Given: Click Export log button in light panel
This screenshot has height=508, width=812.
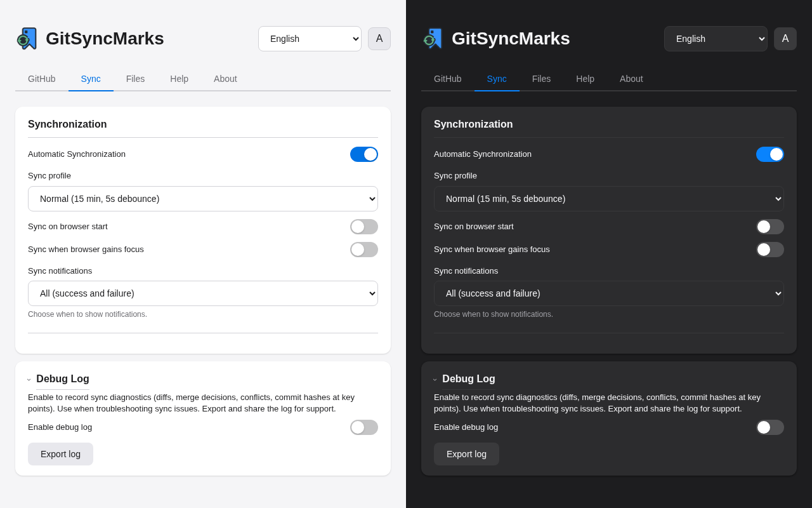Looking at the screenshot, I should pyautogui.click(x=60, y=454).
